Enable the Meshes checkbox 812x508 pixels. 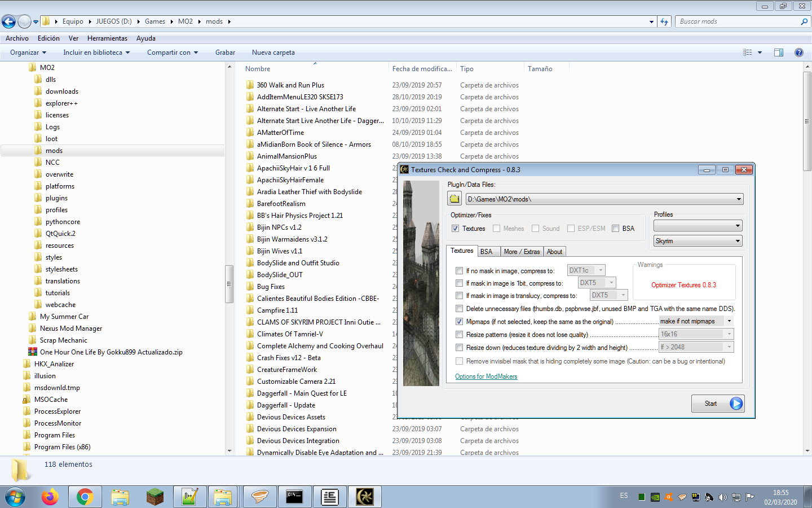coord(496,229)
